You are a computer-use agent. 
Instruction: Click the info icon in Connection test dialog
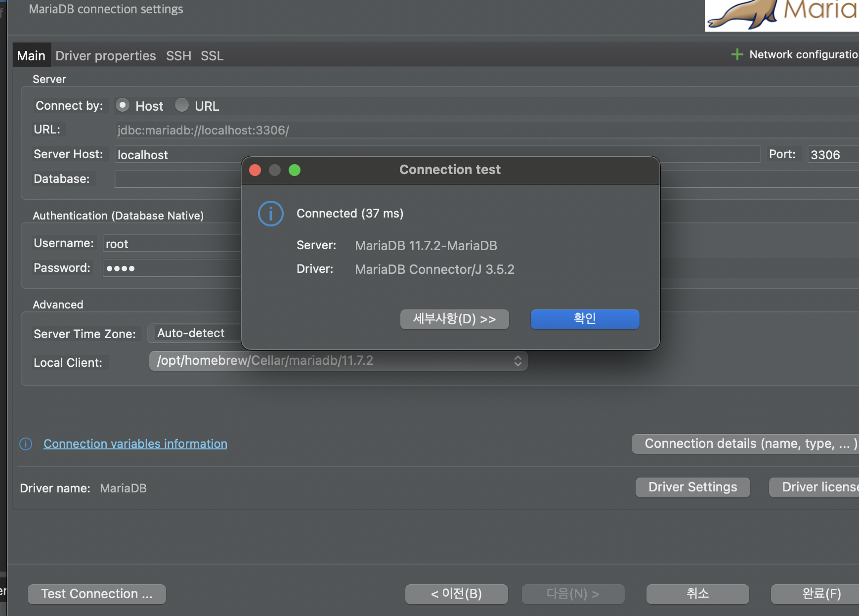[271, 214]
